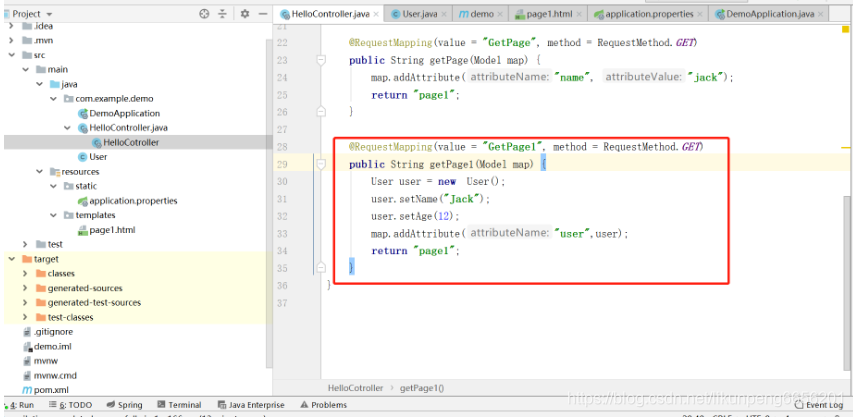
Task: Select User class in project tree
Action: pyautogui.click(x=92, y=157)
